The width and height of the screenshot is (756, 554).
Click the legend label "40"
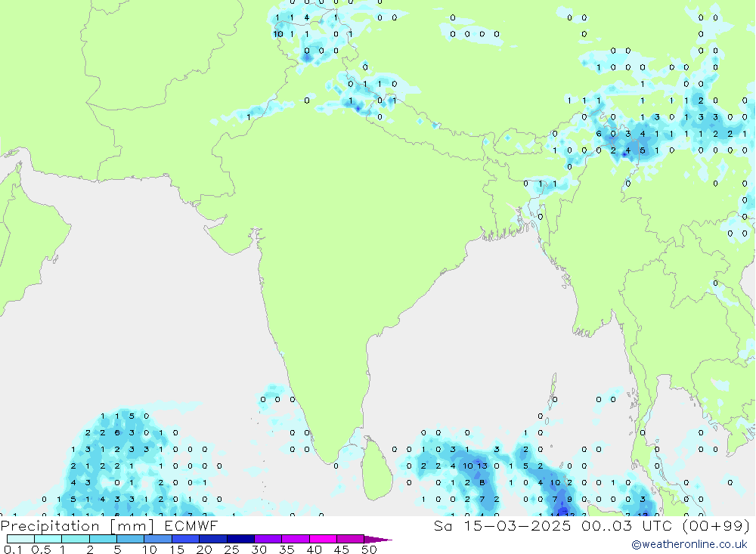(x=314, y=549)
